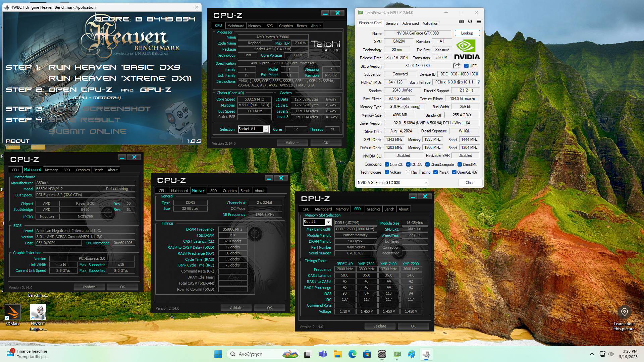The image size is (644, 362).
Task: Open the GPU-Z hamburger menu
Action: click(479, 21)
